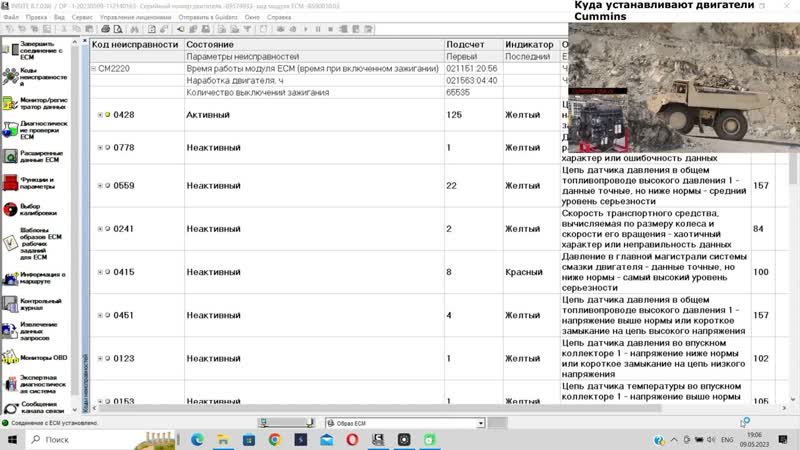Open the Сервис menu

82,17
